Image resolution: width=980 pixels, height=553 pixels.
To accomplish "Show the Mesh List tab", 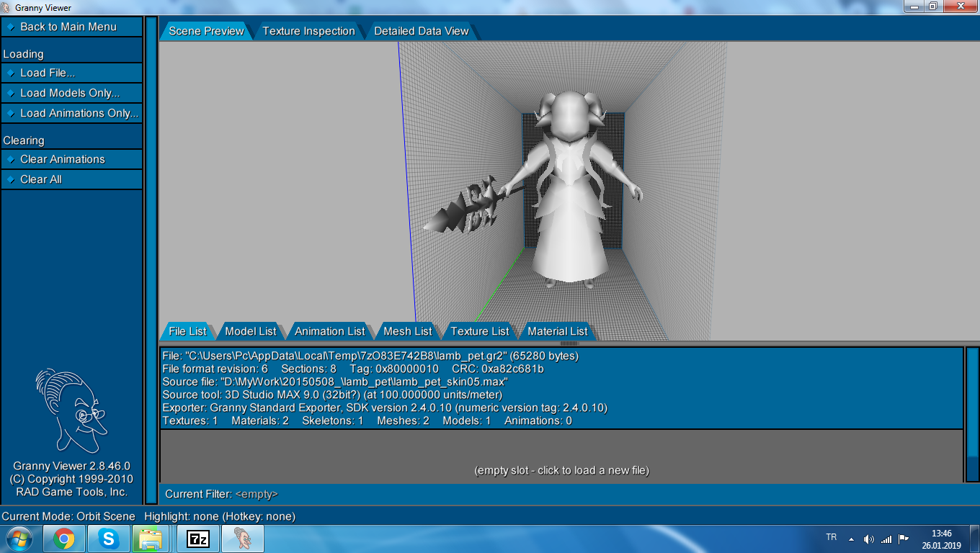I will click(407, 331).
